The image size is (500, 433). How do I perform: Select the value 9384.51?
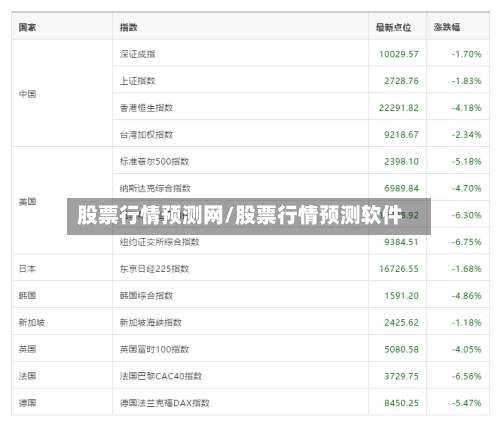[x=401, y=242]
